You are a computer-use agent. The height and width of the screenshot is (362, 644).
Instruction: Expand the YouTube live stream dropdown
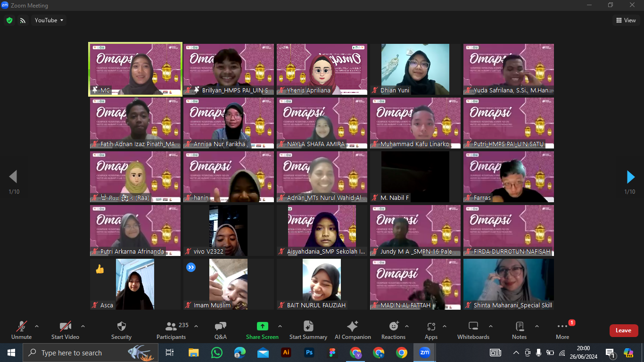pos(49,20)
